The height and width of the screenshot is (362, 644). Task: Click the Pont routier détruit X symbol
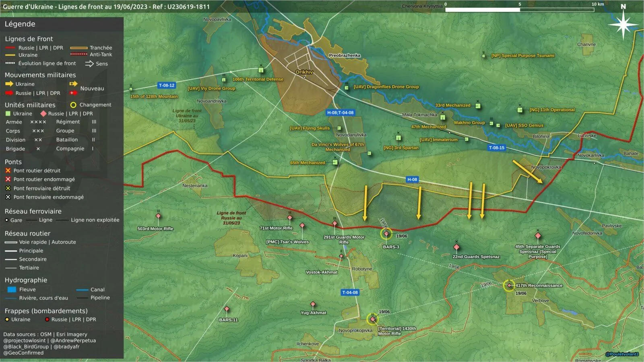pos(8,171)
